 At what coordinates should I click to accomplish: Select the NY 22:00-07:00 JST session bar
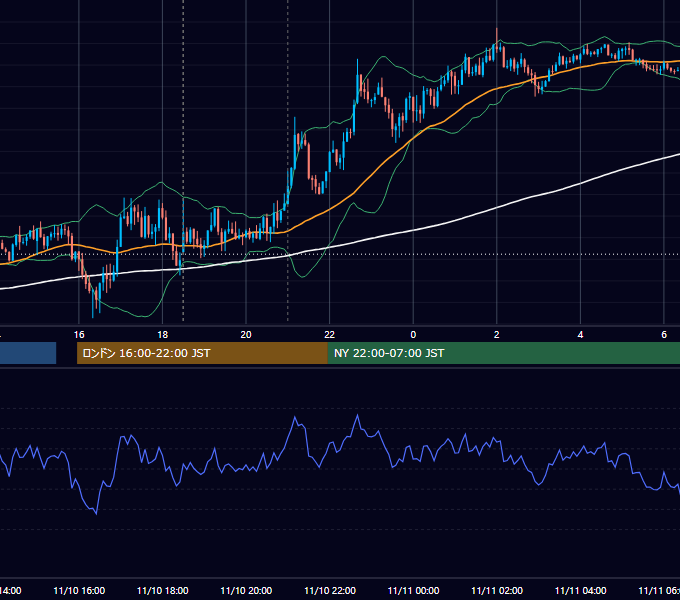pos(503,353)
